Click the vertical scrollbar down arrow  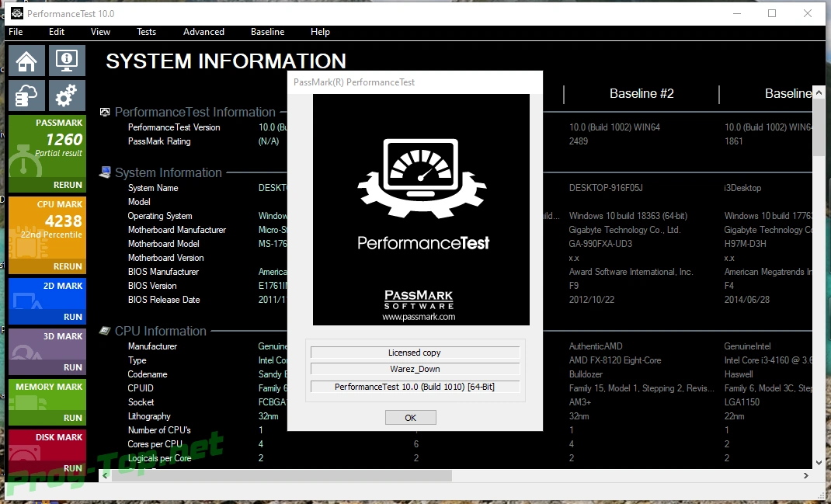coord(819,462)
